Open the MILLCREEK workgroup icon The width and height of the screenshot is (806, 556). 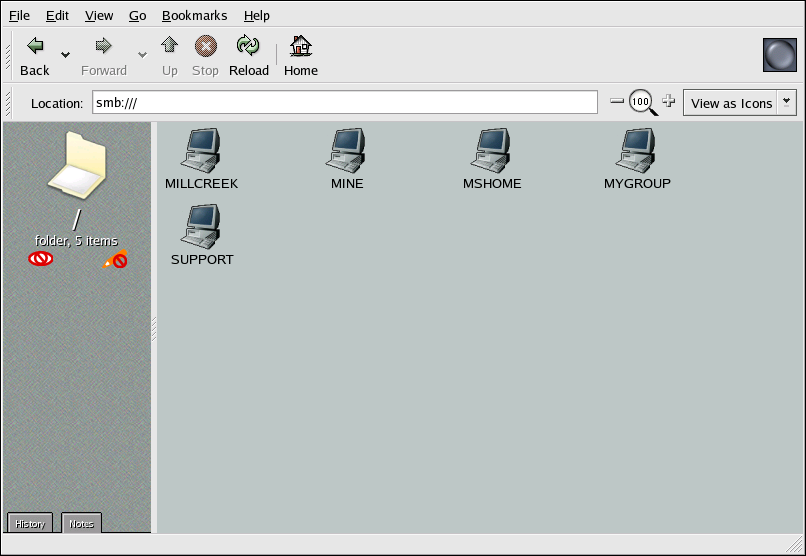click(x=201, y=152)
